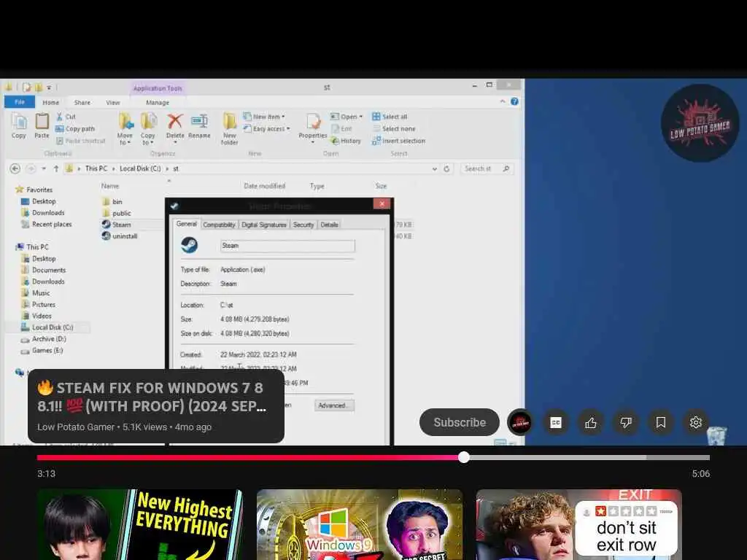Select the uninstall file
This screenshot has width=747, height=560.
coord(120,236)
